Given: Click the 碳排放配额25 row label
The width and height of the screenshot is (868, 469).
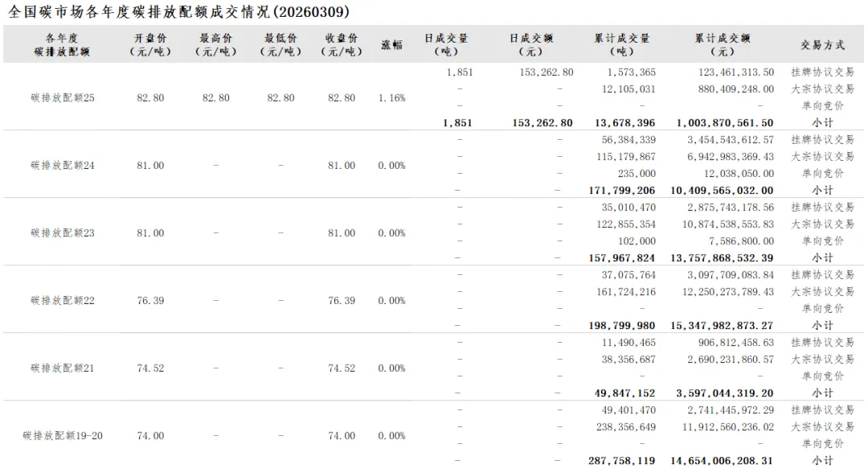Looking at the screenshot, I should [x=63, y=97].
